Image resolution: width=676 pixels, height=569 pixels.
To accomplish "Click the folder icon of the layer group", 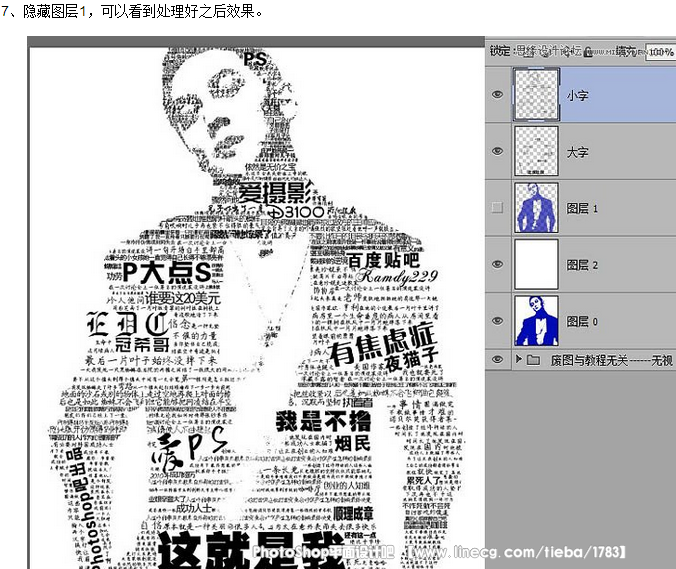I will coord(533,359).
